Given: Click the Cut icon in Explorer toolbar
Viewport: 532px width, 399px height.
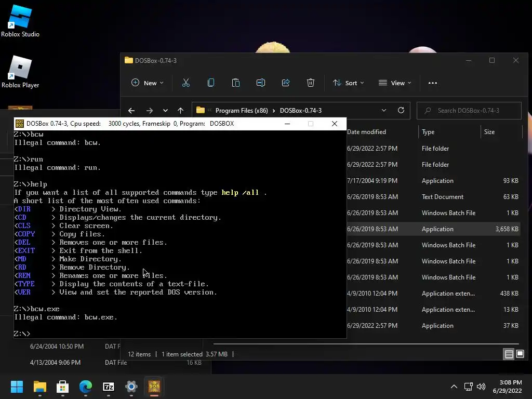Looking at the screenshot, I should [186, 83].
